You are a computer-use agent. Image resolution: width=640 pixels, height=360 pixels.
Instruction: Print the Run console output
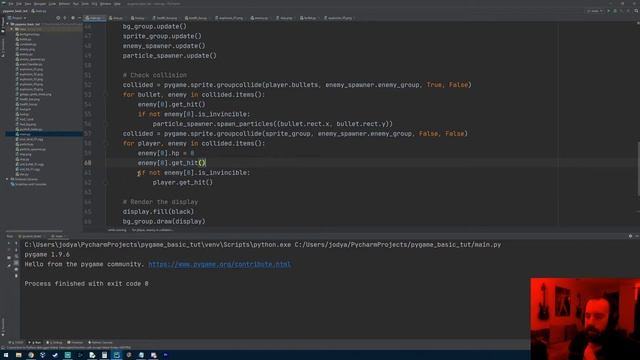tap(16, 269)
